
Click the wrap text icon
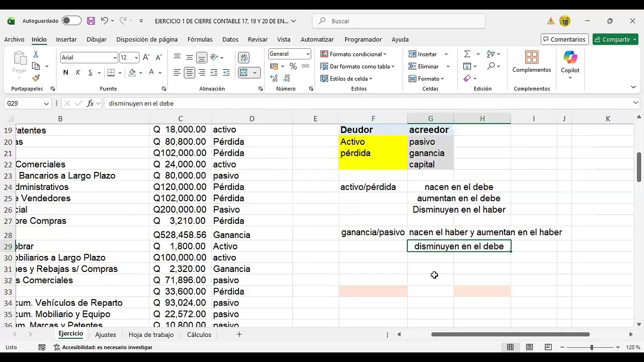(x=244, y=57)
